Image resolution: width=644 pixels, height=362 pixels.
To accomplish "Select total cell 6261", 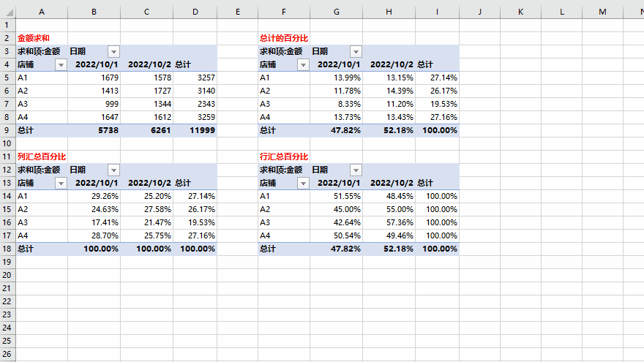I will tap(146, 130).
